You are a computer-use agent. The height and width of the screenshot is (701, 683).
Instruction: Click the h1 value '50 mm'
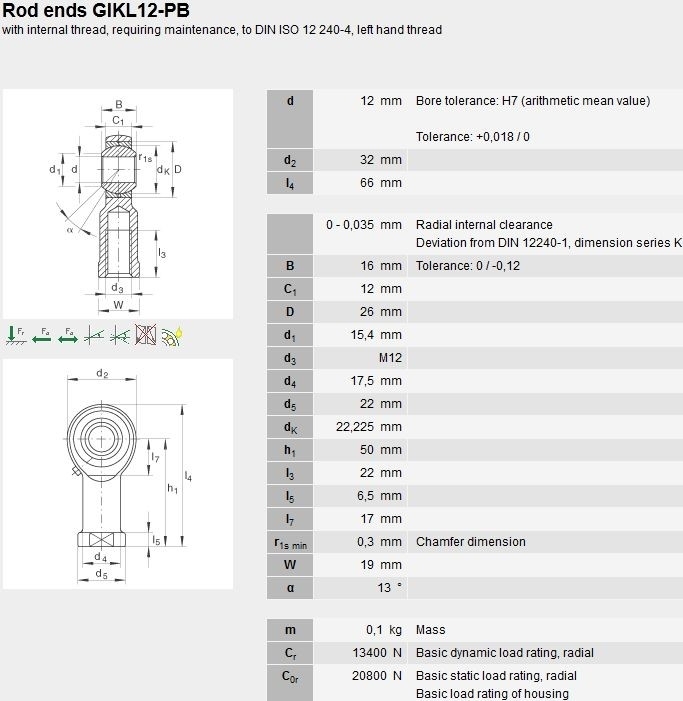click(x=381, y=450)
